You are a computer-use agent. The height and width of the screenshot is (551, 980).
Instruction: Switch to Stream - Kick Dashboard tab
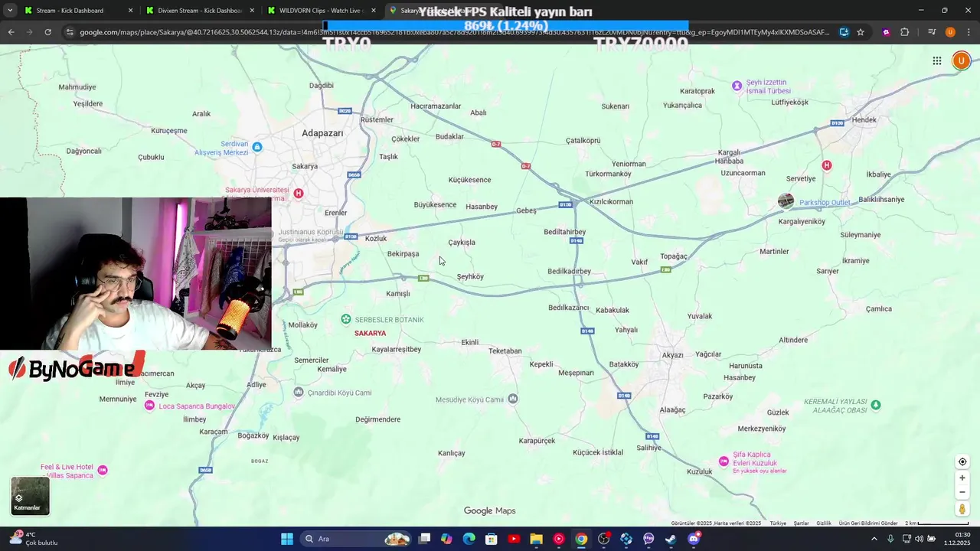pos(77,11)
